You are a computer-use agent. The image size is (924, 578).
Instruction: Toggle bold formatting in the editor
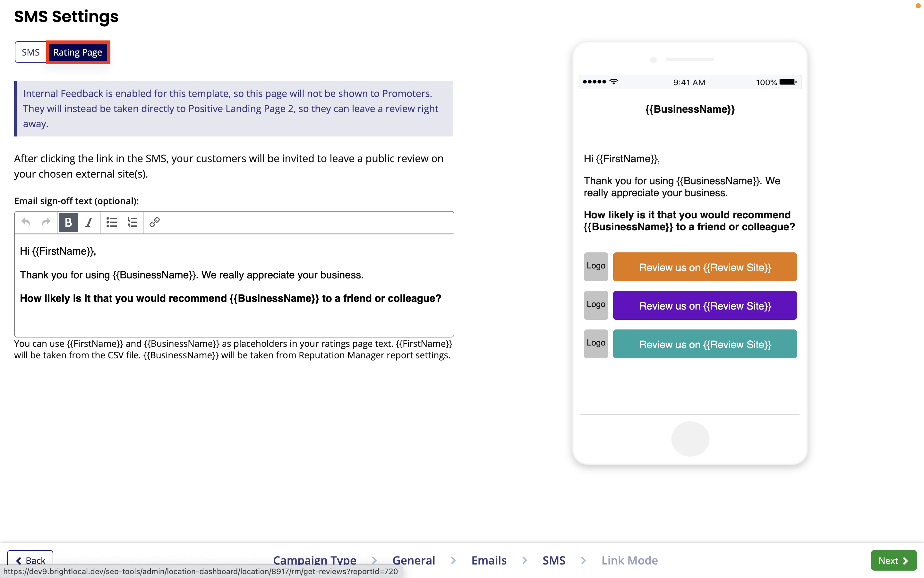click(x=68, y=222)
